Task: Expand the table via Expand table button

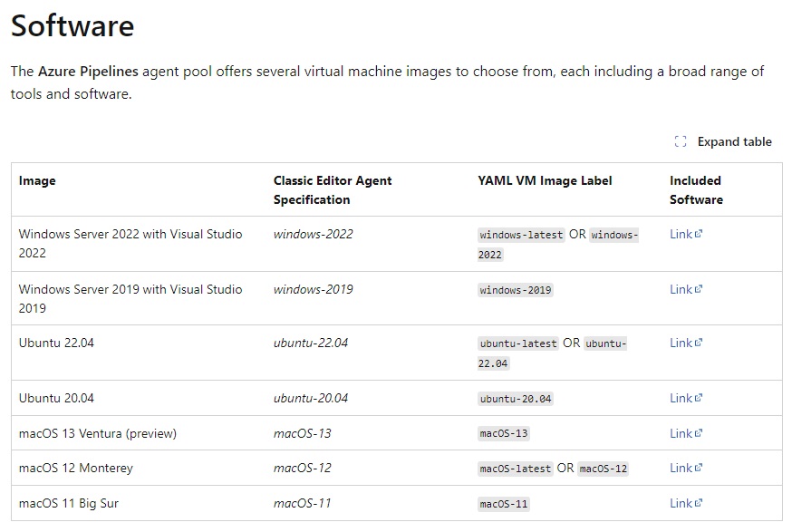Action: [x=723, y=141]
